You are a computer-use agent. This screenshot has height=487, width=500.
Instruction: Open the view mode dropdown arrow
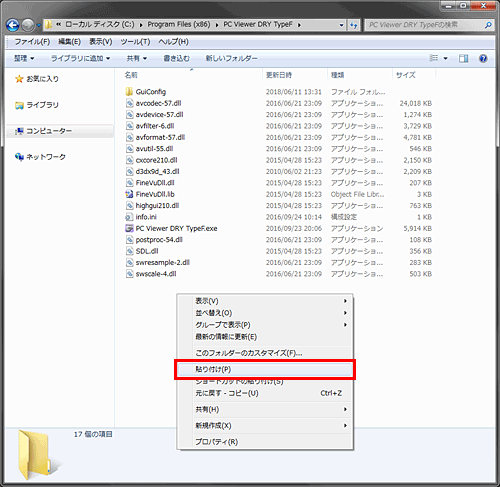tap(446, 59)
